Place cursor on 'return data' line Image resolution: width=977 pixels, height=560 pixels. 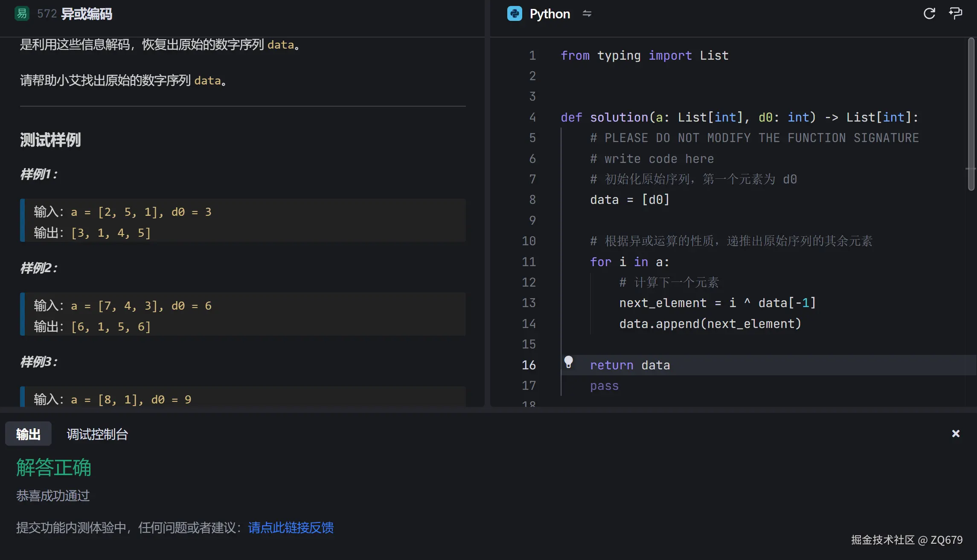630,366
